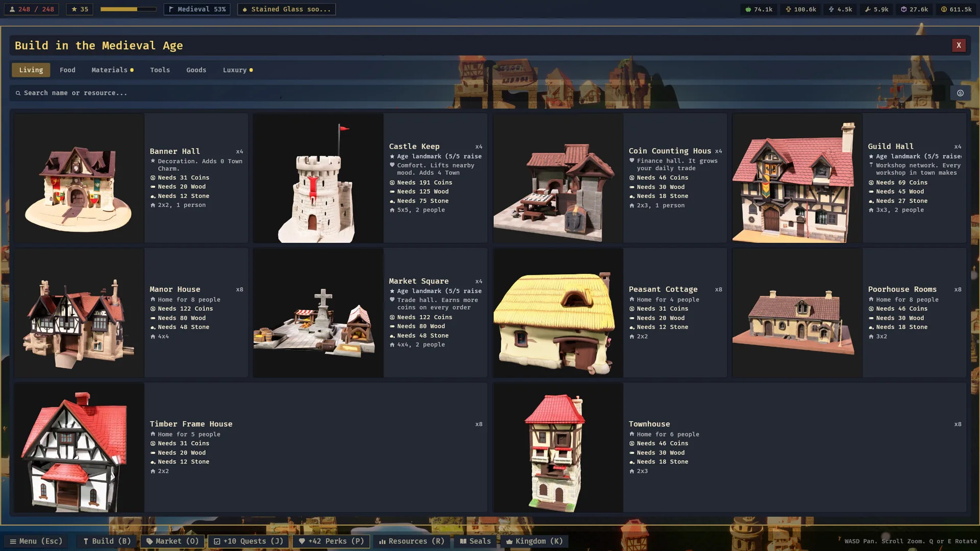Open the Market (O) button

(173, 541)
